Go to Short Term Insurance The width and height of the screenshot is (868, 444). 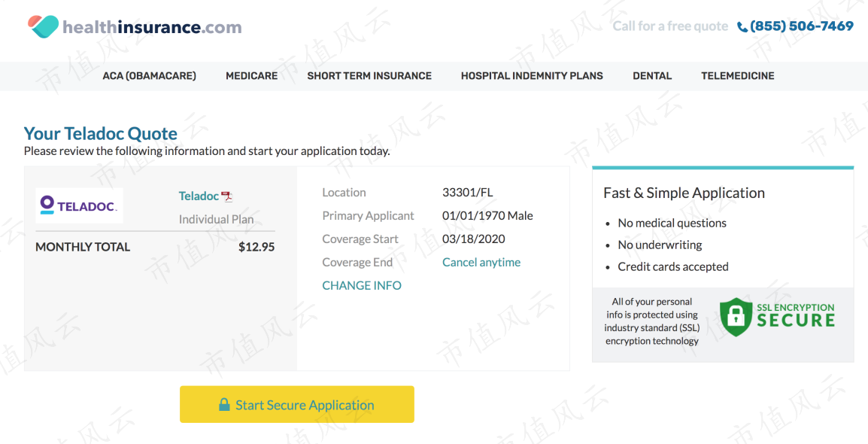click(369, 76)
